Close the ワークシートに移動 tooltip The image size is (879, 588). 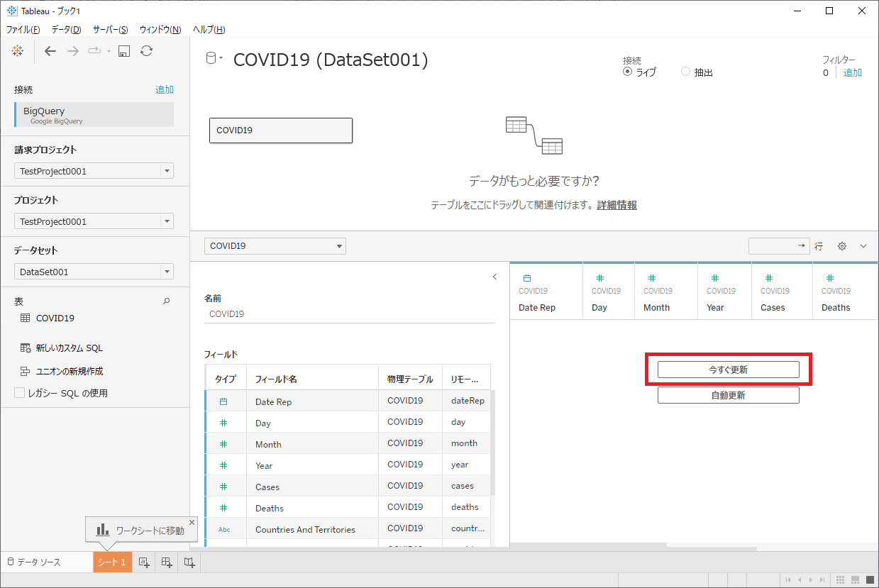192,522
